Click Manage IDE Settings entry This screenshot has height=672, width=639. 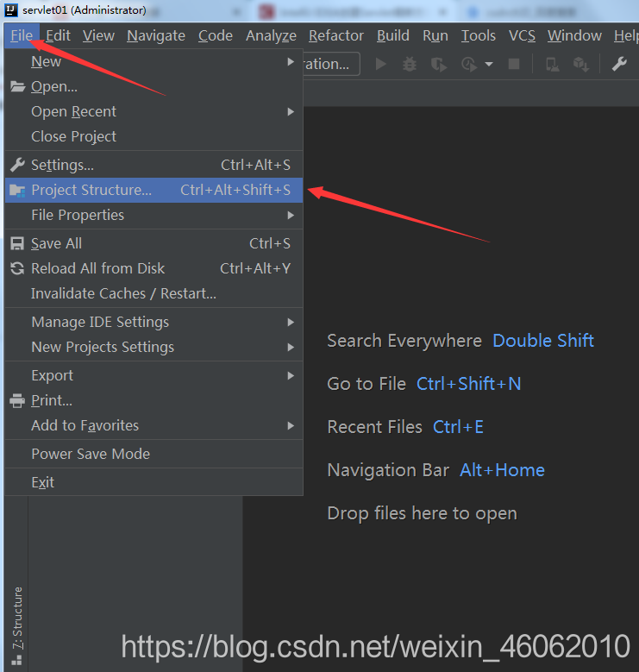click(153, 323)
